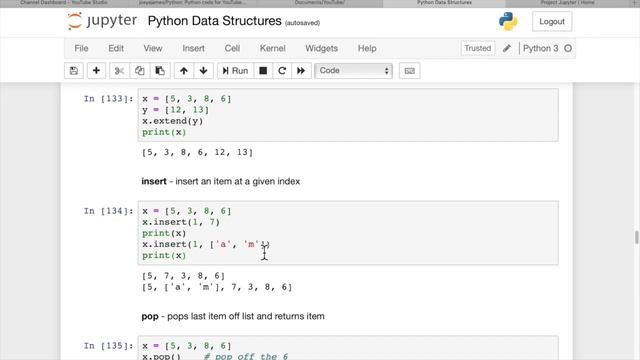640x360 pixels.
Task: Open the File menu
Action: pyautogui.click(x=81, y=48)
